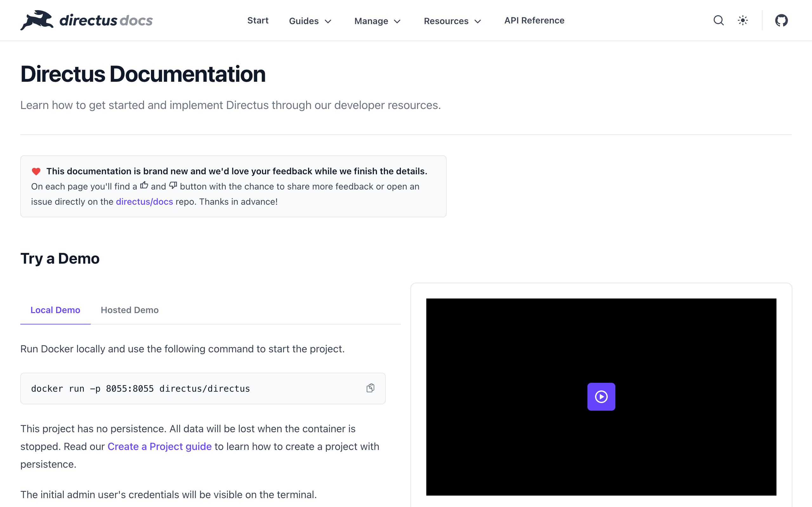Viewport: 812px width, 507px height.
Task: Toggle light/dark theme sun icon
Action: 743,21
